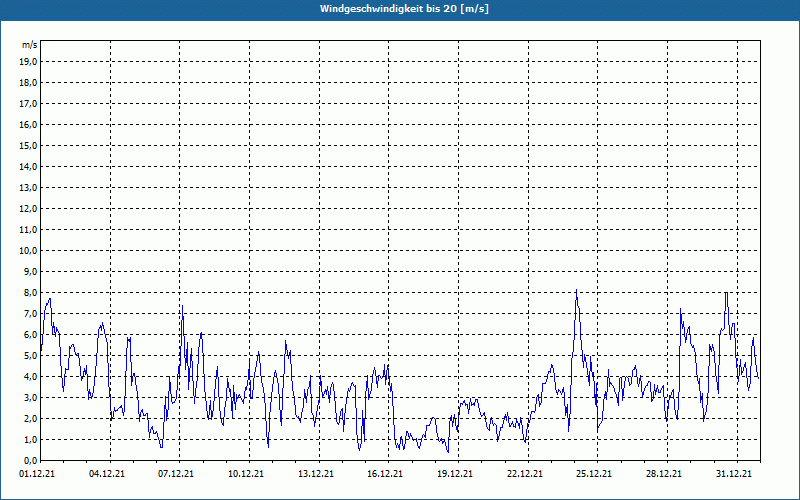Select the 18,0 y-axis value

(28, 83)
